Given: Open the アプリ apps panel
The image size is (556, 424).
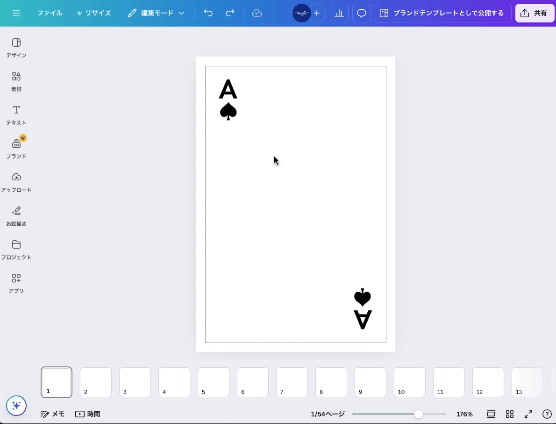Looking at the screenshot, I should tap(16, 283).
